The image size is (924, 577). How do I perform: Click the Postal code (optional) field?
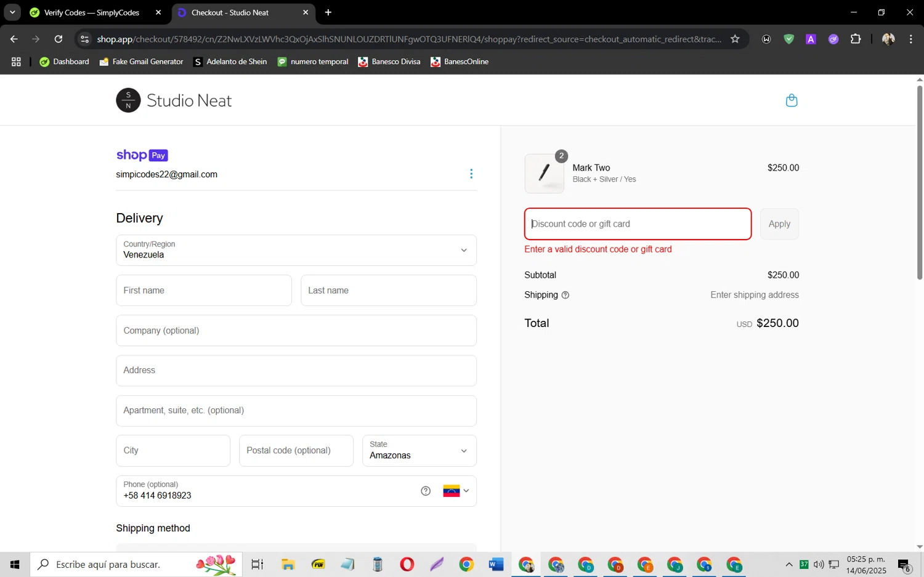(296, 451)
